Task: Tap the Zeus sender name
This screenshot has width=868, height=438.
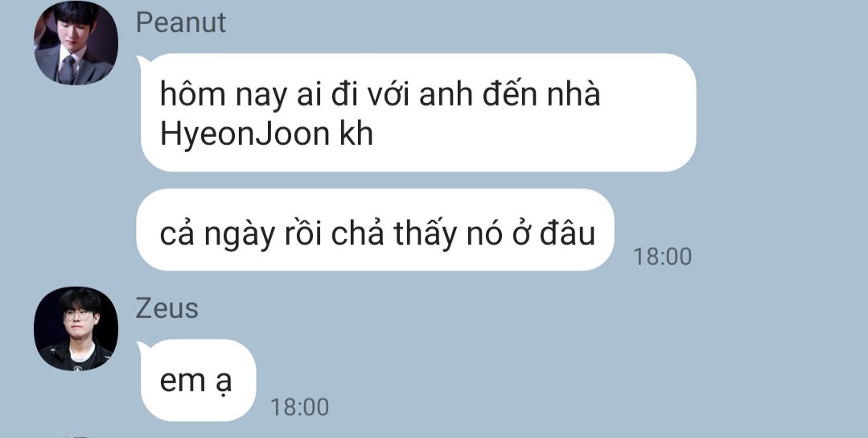Action: pyautogui.click(x=167, y=308)
